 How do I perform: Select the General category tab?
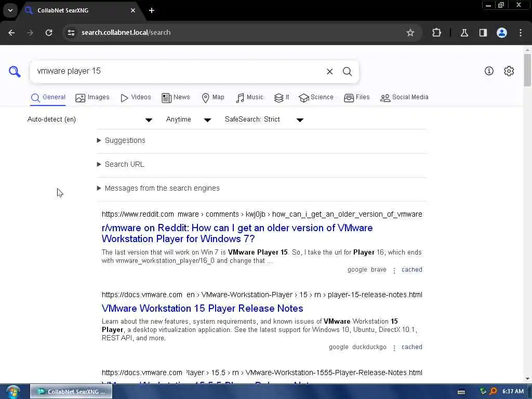tap(48, 97)
